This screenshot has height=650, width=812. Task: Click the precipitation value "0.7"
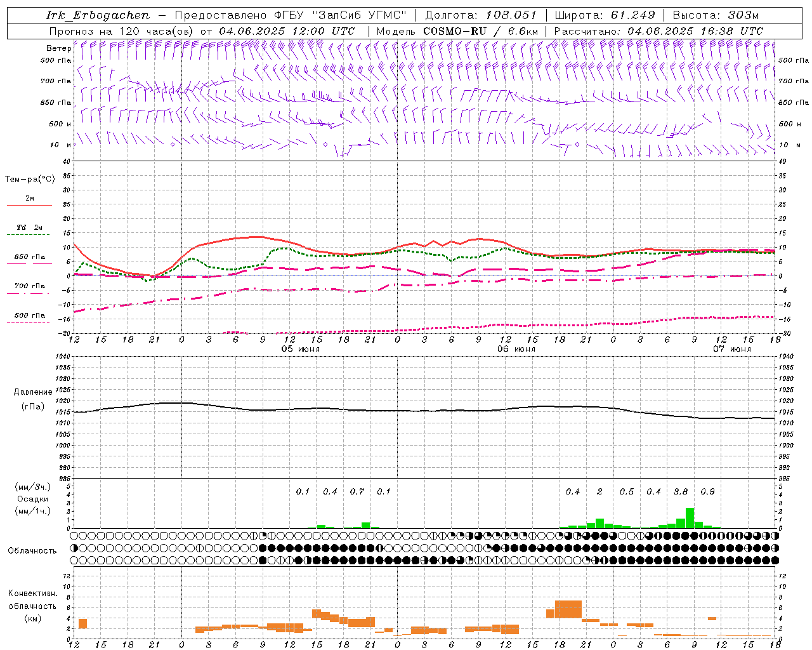(357, 492)
